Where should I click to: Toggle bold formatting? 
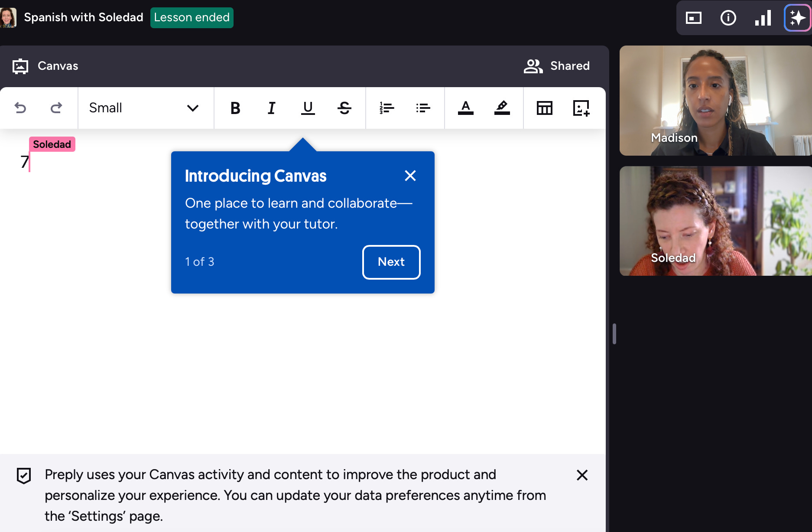tap(235, 108)
